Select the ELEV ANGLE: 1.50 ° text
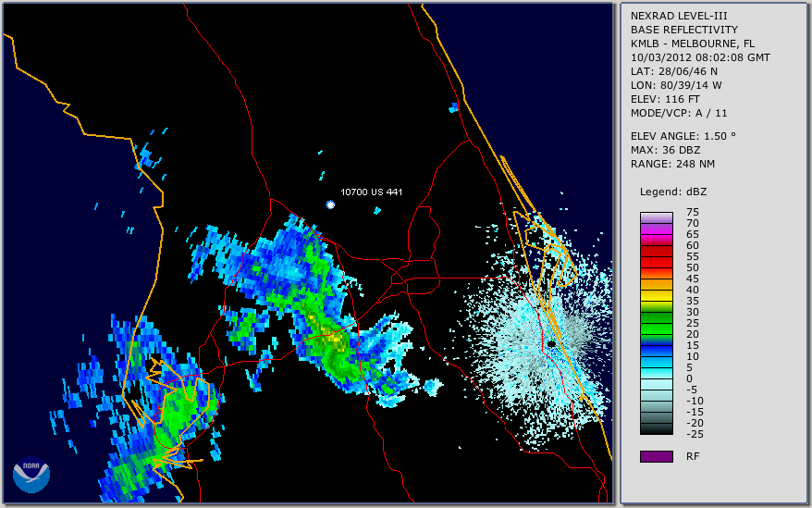The width and height of the screenshot is (812, 508). 683,136
